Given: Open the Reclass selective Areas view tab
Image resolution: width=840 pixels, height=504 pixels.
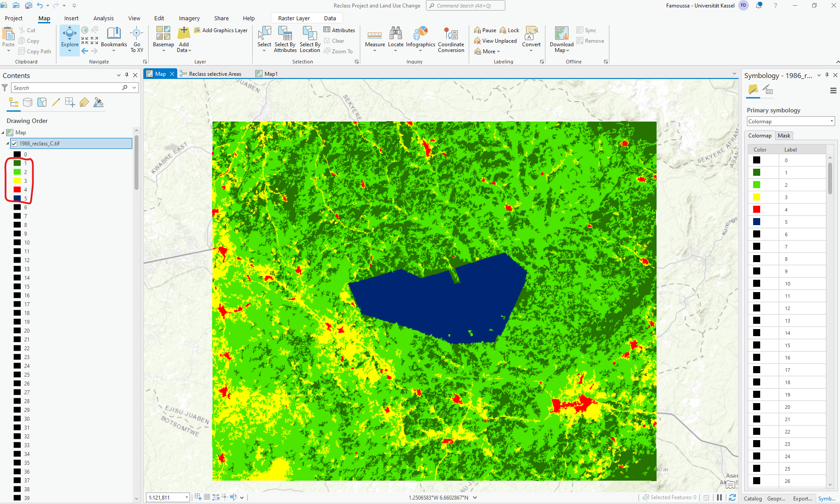Looking at the screenshot, I should (x=215, y=74).
